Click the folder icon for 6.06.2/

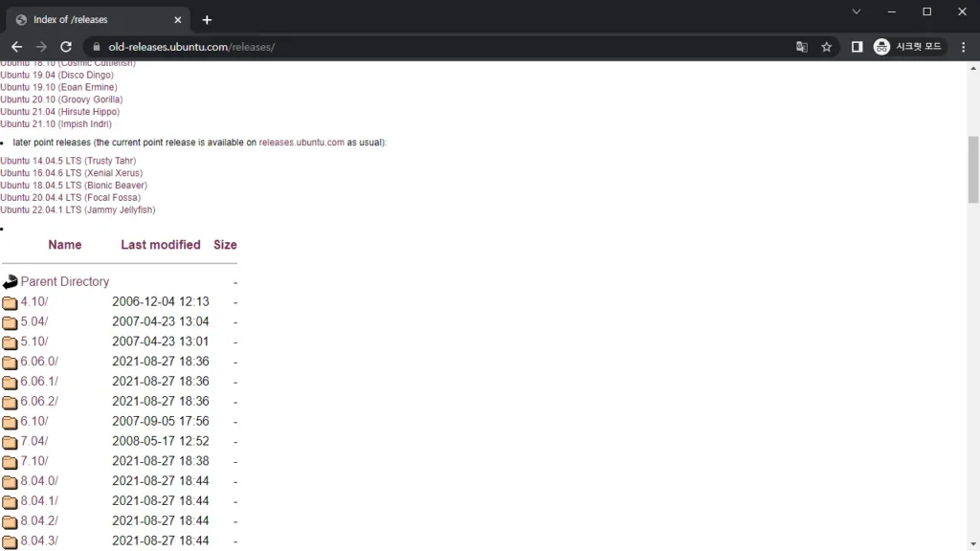[x=10, y=403]
